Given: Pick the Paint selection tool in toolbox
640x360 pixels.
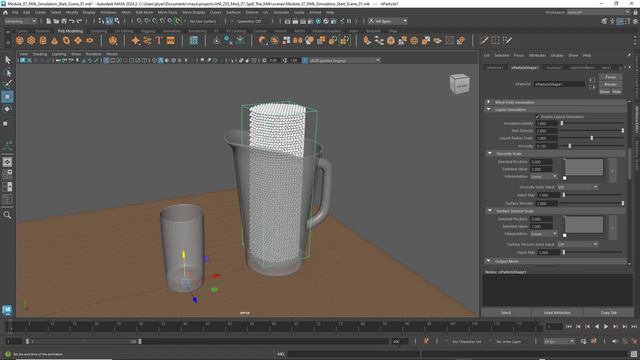Looking at the screenshot, I should [7, 84].
